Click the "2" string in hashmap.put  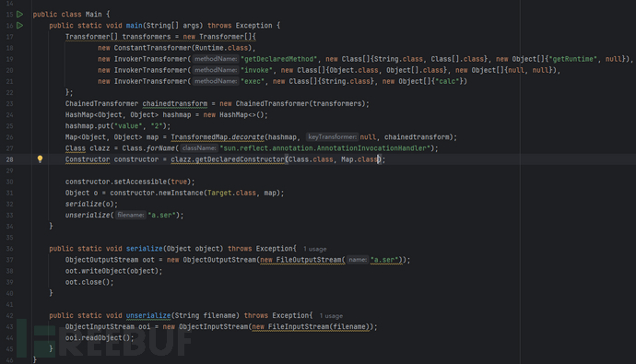click(x=157, y=126)
